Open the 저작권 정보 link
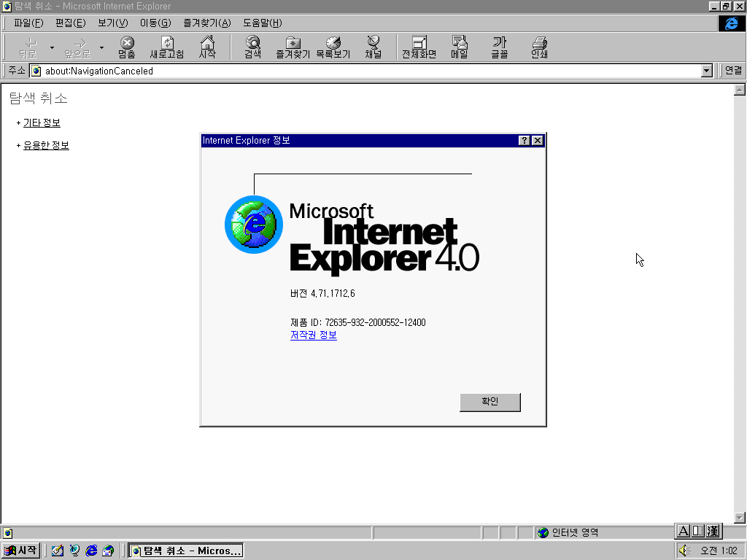Screen dimensions: 747x560 (x=314, y=335)
